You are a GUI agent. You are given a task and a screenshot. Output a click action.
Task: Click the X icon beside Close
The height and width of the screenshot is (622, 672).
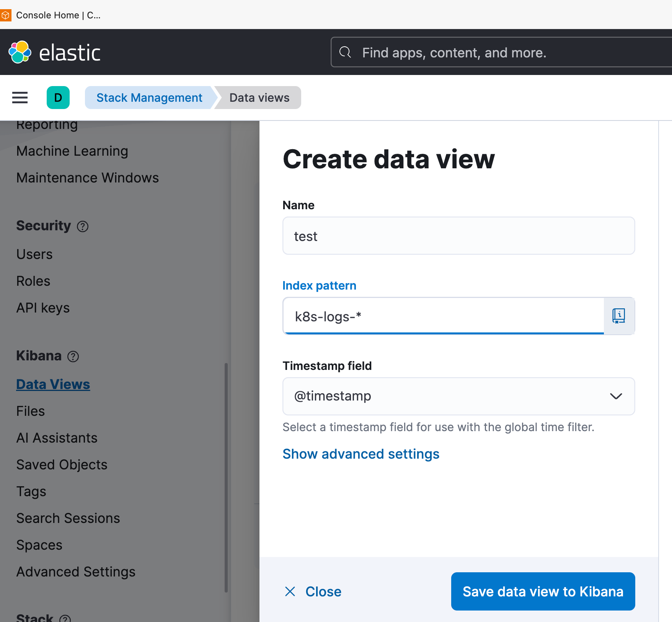290,591
